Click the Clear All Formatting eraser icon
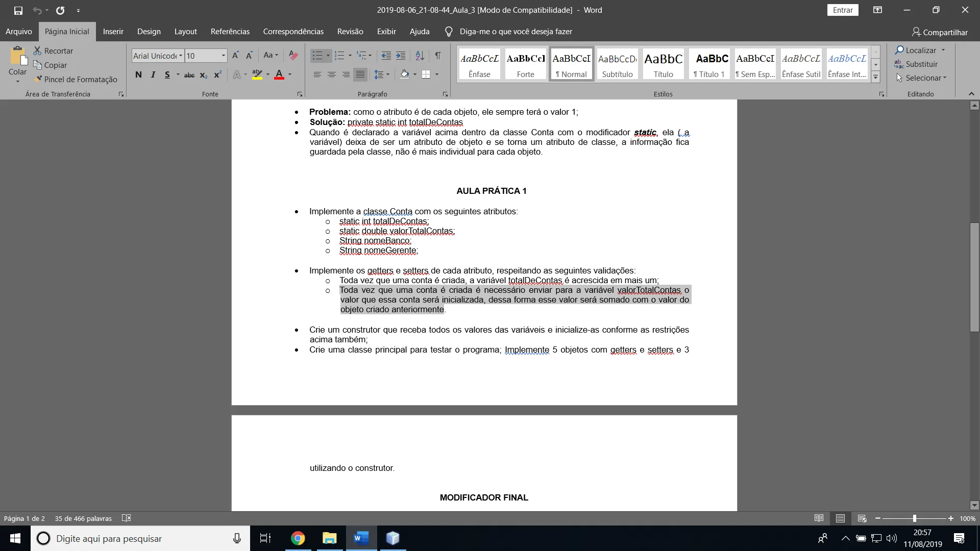The width and height of the screenshot is (980, 551). 293,55
